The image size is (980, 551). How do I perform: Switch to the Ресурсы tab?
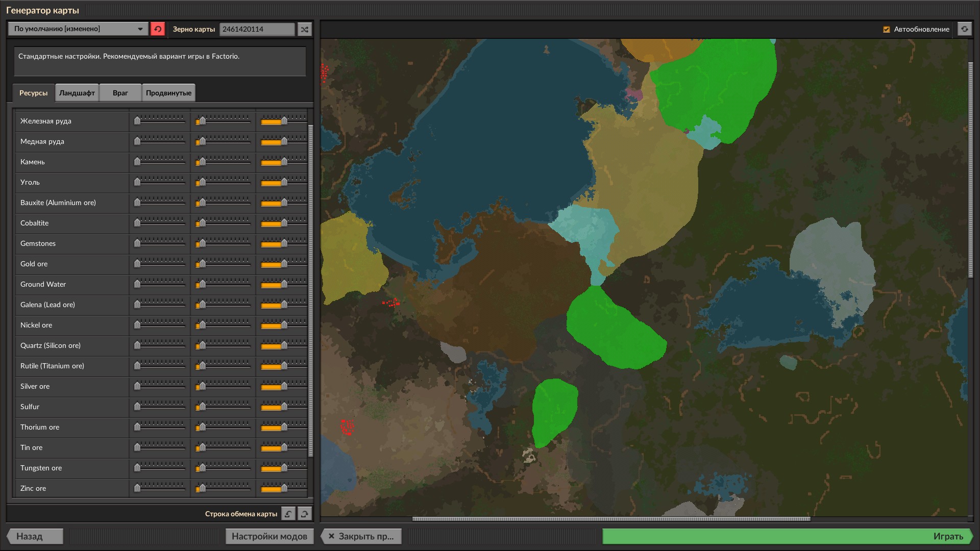34,93
